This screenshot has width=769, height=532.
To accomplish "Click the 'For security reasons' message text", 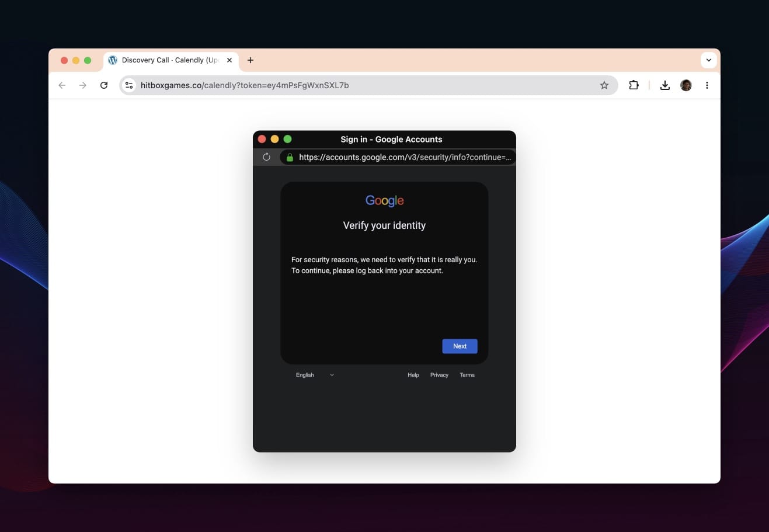I will (384, 265).
